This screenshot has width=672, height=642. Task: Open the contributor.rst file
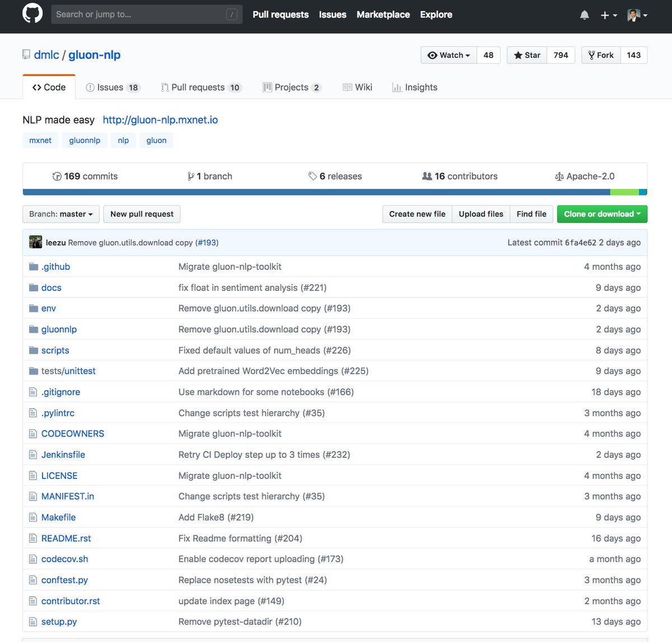pos(71,601)
